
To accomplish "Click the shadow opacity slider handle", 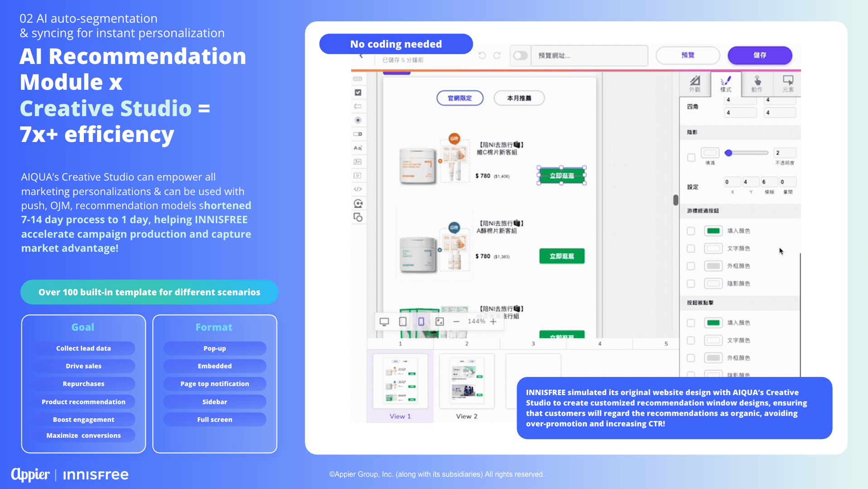I will point(728,153).
